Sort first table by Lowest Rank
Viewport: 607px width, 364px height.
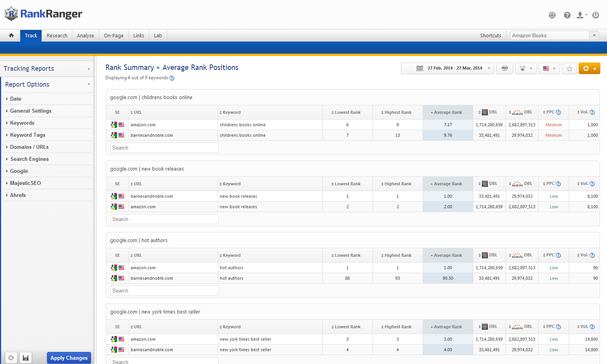point(347,112)
